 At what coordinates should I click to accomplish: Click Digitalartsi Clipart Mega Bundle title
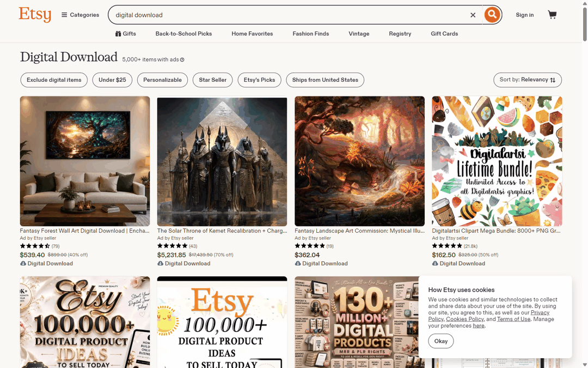click(497, 231)
